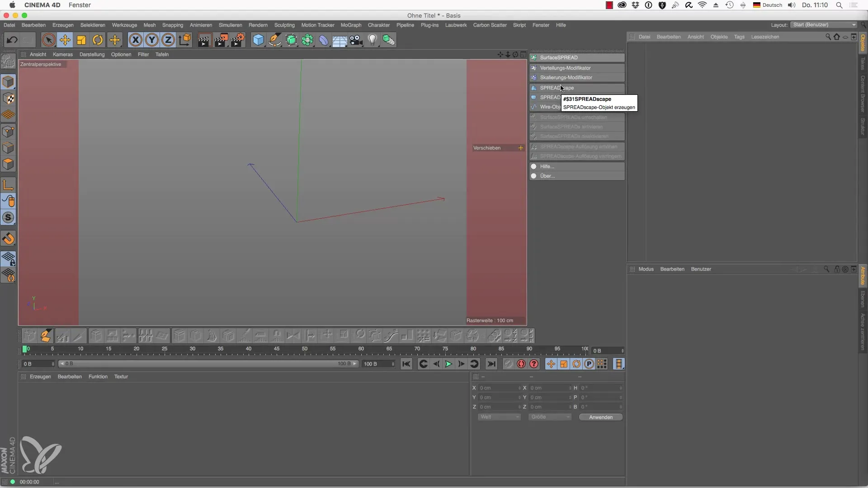Open Material Manager Erzeugen menu

tap(40, 377)
